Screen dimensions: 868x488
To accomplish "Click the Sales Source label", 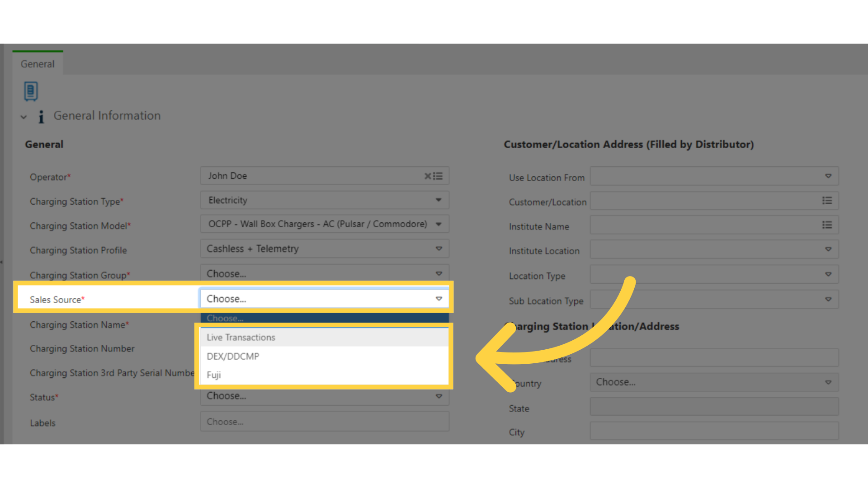I will tap(57, 300).
